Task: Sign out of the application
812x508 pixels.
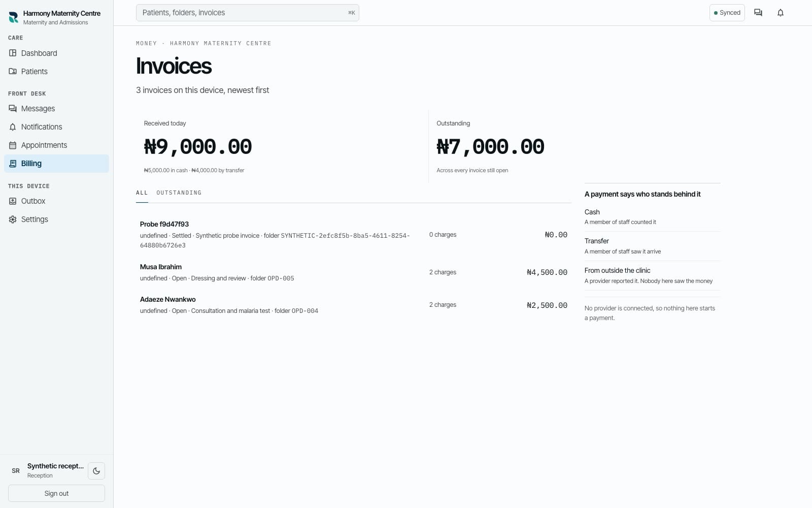Action: pos(56,493)
